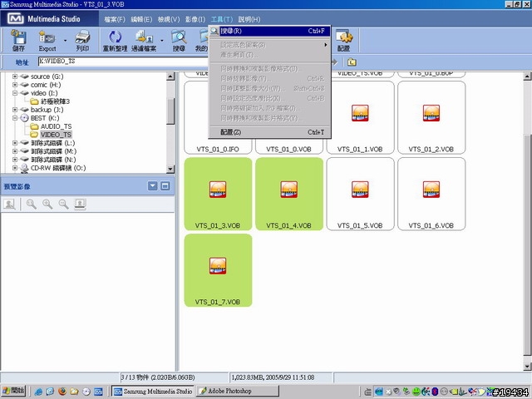
Task: Switch to Adobe Photoshop taskbar button
Action: [x=237, y=391]
